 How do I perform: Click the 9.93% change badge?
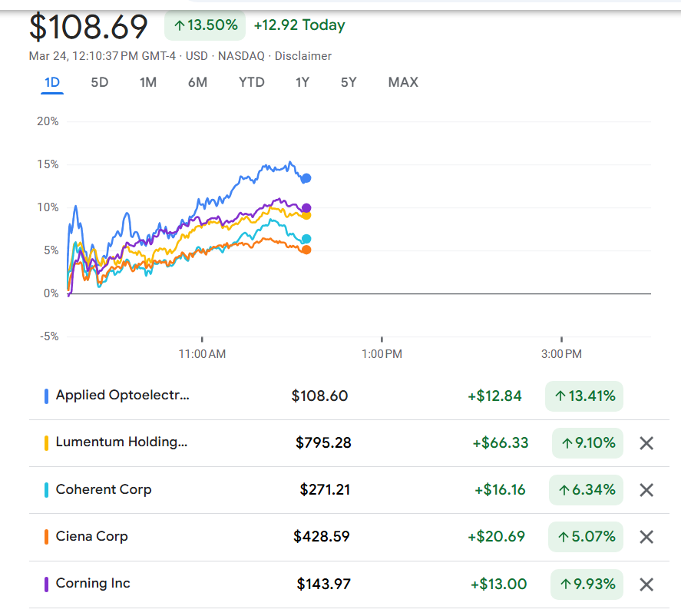pos(587,585)
